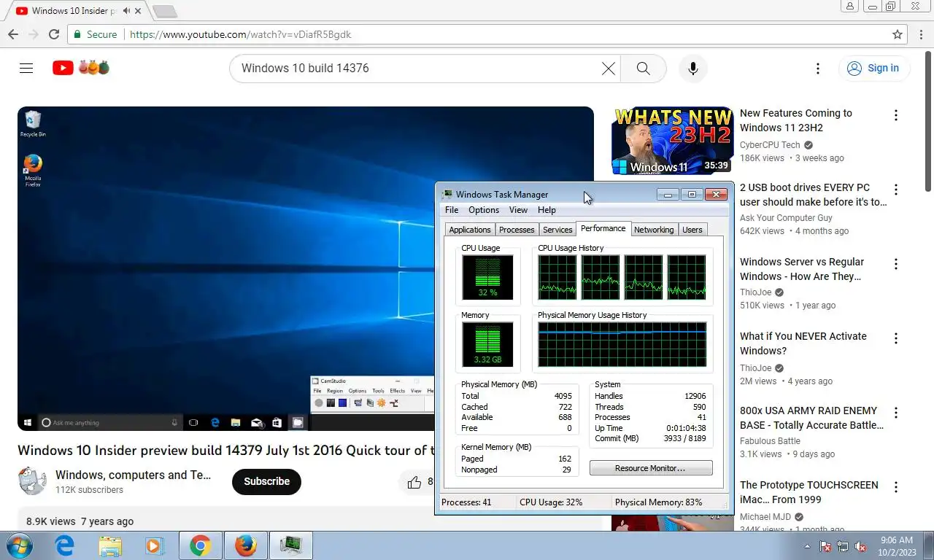Open options for What if You NEVER Activate video

895,338
